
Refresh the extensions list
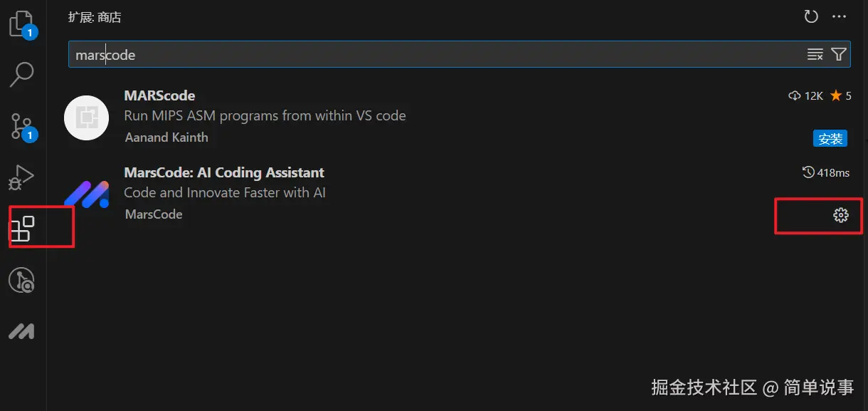coord(810,16)
